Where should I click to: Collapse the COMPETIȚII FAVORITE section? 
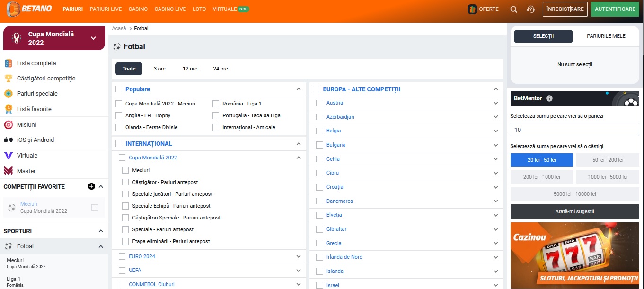point(101,187)
